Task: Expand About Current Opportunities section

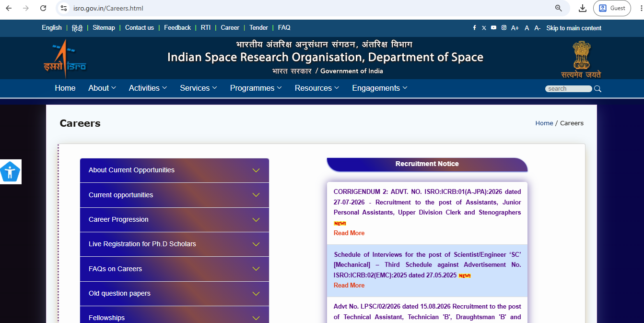Action: pyautogui.click(x=175, y=170)
